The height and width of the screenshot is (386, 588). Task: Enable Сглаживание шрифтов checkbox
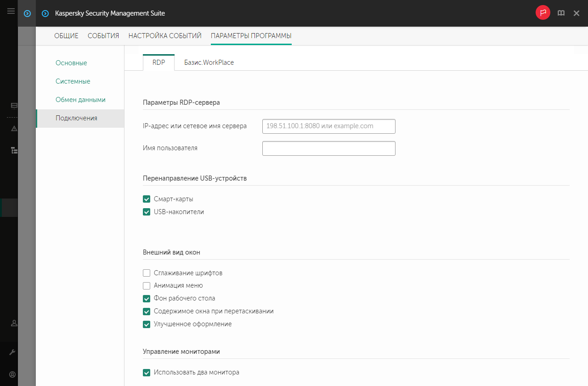coord(147,273)
